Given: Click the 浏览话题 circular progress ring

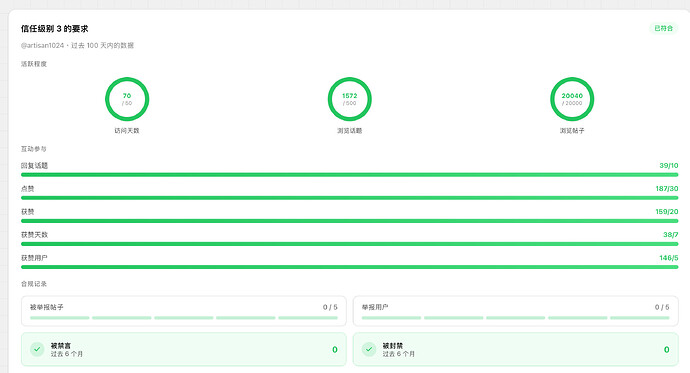Looking at the screenshot, I should click(350, 99).
